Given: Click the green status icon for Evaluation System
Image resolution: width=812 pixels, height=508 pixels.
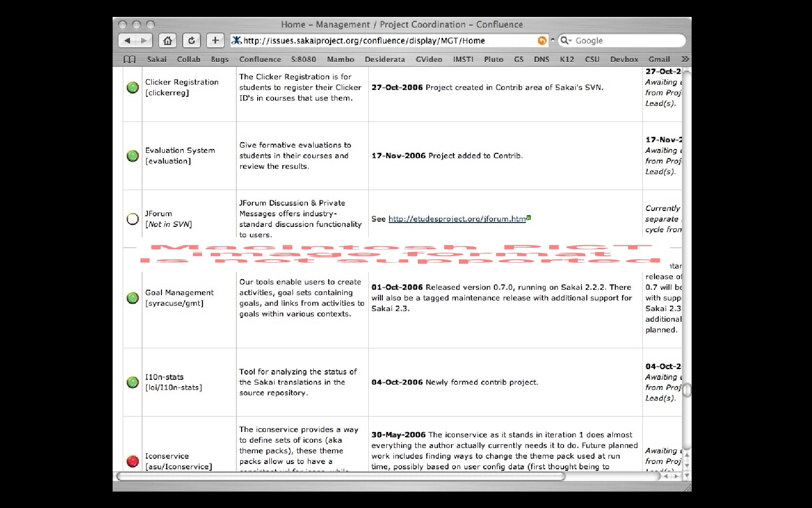Looking at the screenshot, I should [x=132, y=156].
